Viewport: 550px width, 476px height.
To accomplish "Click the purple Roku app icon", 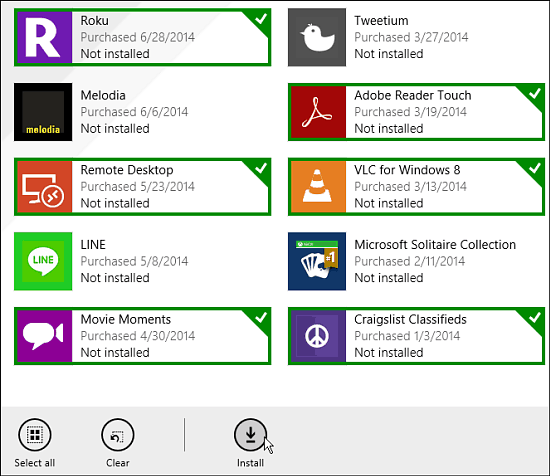I will tap(45, 37).
